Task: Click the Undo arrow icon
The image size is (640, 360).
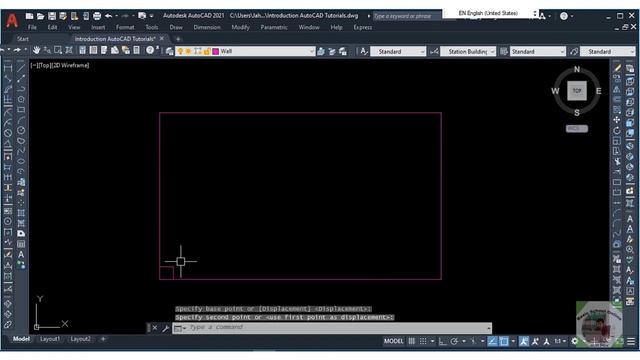Action: (x=108, y=16)
